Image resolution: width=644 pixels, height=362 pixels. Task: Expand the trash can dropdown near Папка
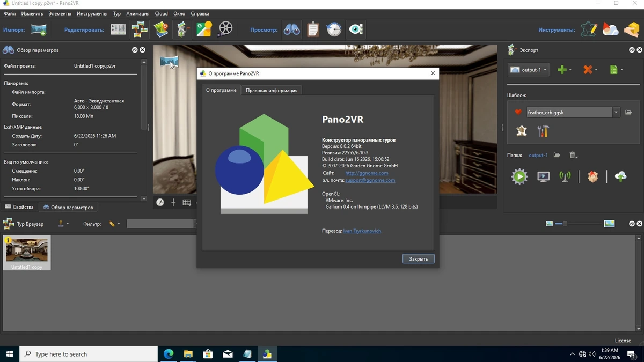(x=574, y=155)
